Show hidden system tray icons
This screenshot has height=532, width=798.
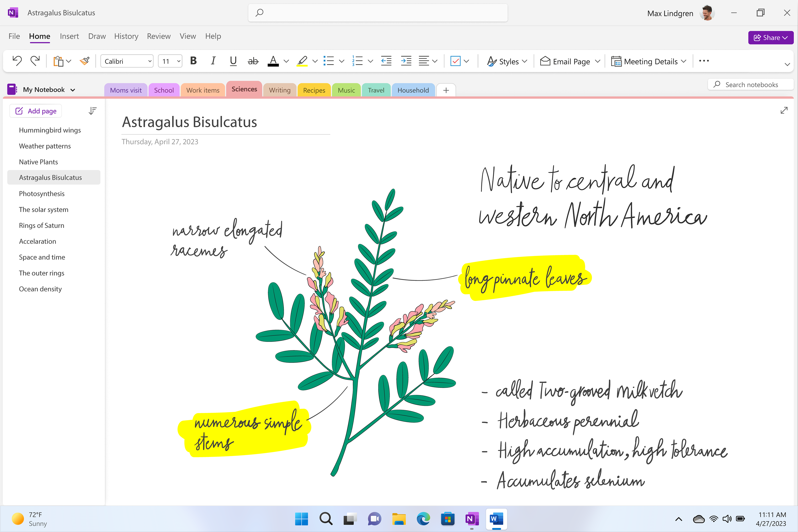[x=679, y=519]
